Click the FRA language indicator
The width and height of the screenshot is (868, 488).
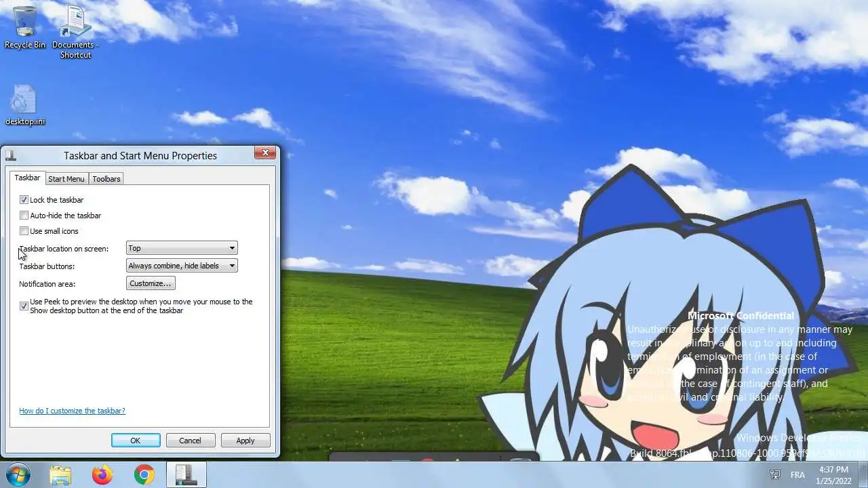tap(797, 474)
